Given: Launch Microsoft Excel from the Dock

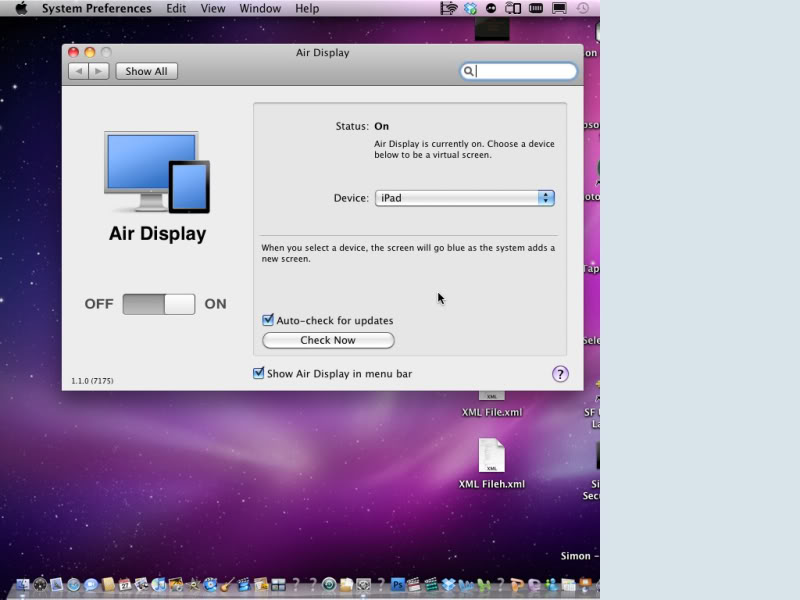Looking at the screenshot, I should tap(483, 585).
